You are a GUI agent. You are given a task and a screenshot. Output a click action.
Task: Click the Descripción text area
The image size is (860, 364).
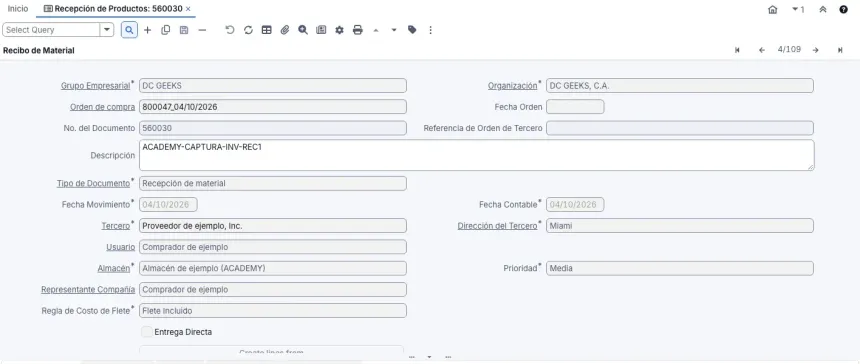tap(477, 155)
